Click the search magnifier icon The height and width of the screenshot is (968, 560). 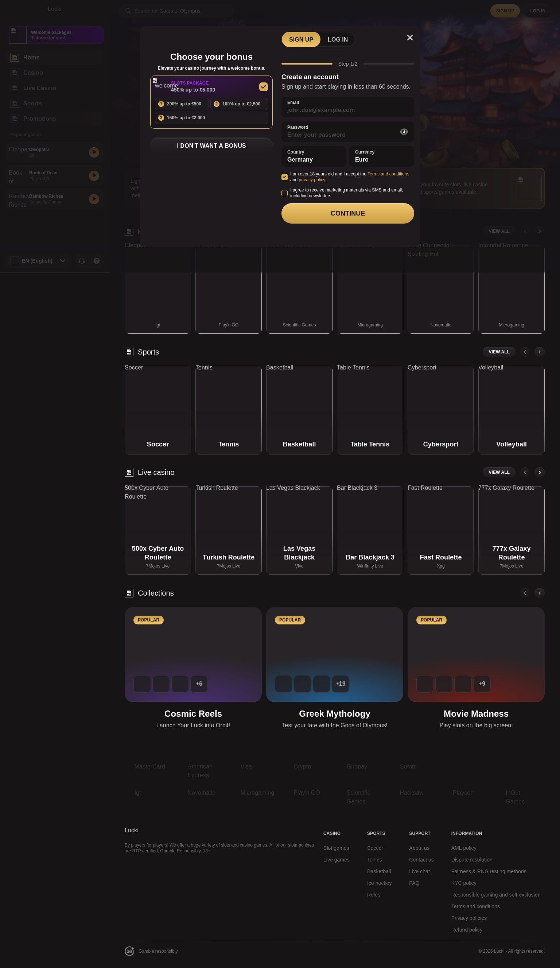click(128, 11)
